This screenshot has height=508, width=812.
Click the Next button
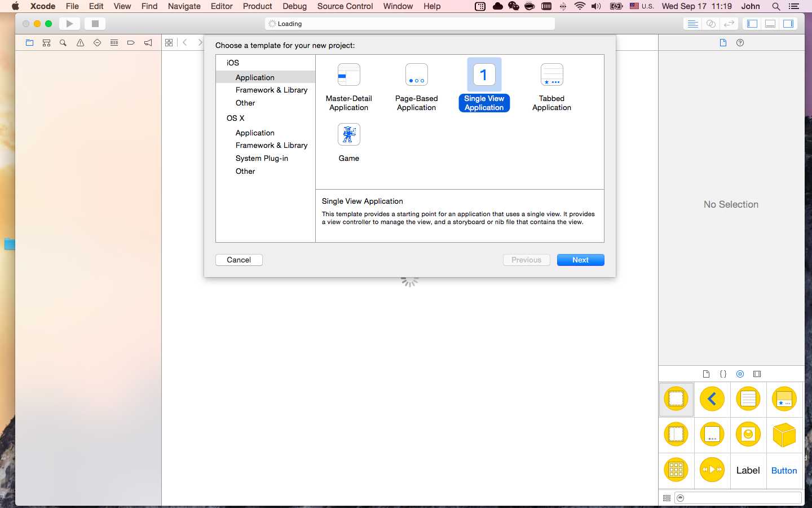click(x=580, y=260)
